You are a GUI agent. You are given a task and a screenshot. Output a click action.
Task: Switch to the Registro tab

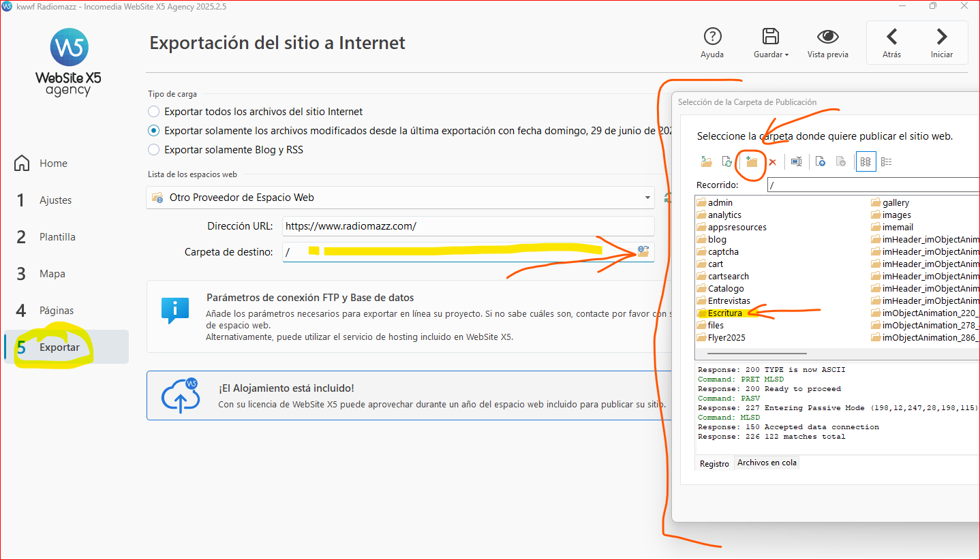pyautogui.click(x=714, y=463)
